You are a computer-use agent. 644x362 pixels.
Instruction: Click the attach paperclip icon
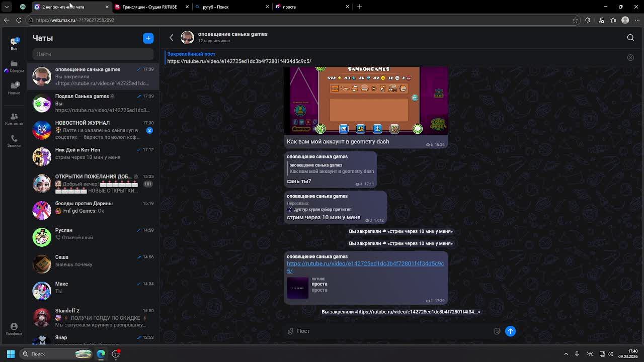point(290,331)
